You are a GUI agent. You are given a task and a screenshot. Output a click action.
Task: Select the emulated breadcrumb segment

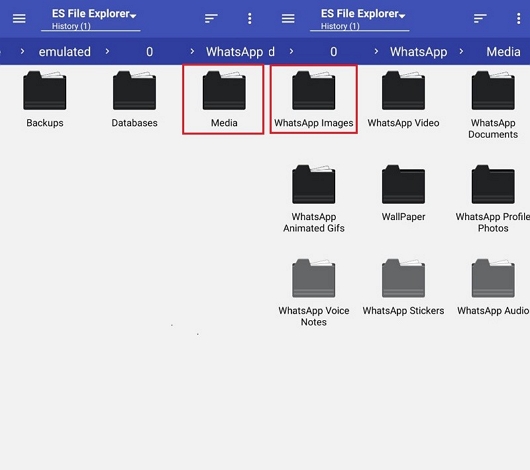click(x=65, y=52)
